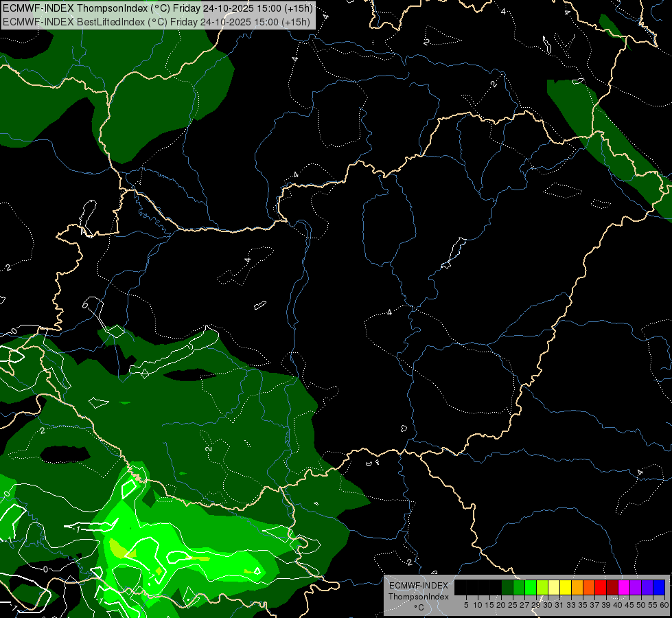Image resolution: width=672 pixels, height=618 pixels.
Task: Click the °C unit label in legend
Action: coord(419,608)
